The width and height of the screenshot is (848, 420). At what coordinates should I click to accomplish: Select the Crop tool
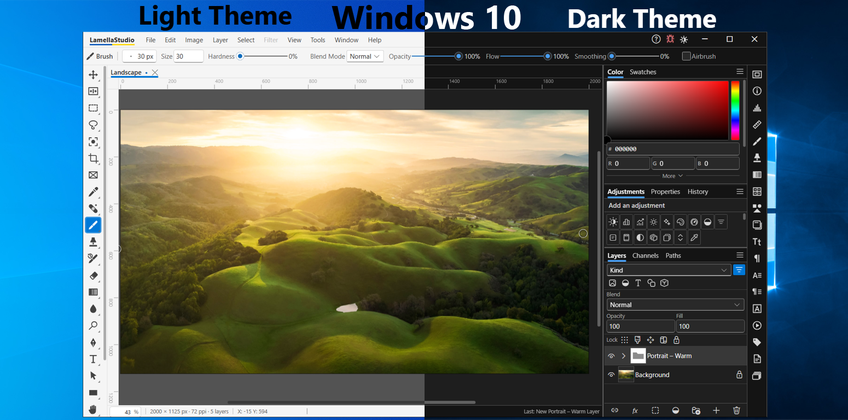pos(93,158)
